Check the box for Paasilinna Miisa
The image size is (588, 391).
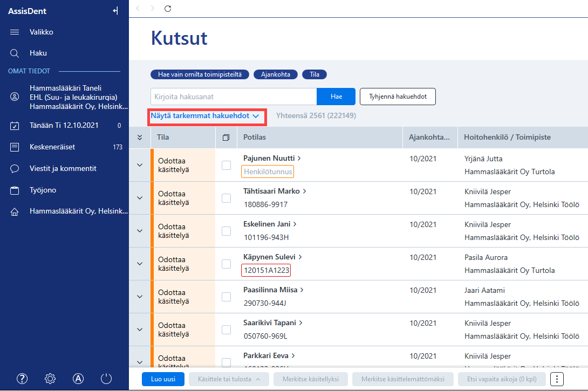tap(226, 297)
